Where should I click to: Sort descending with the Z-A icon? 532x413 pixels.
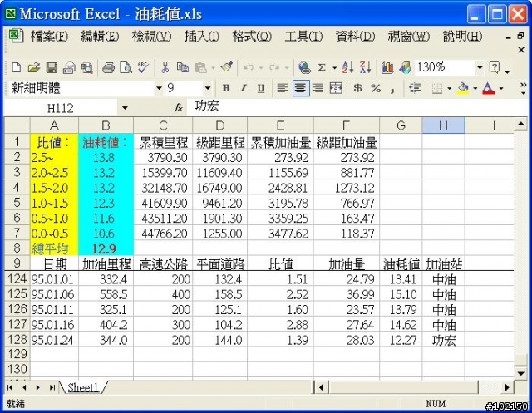point(366,68)
